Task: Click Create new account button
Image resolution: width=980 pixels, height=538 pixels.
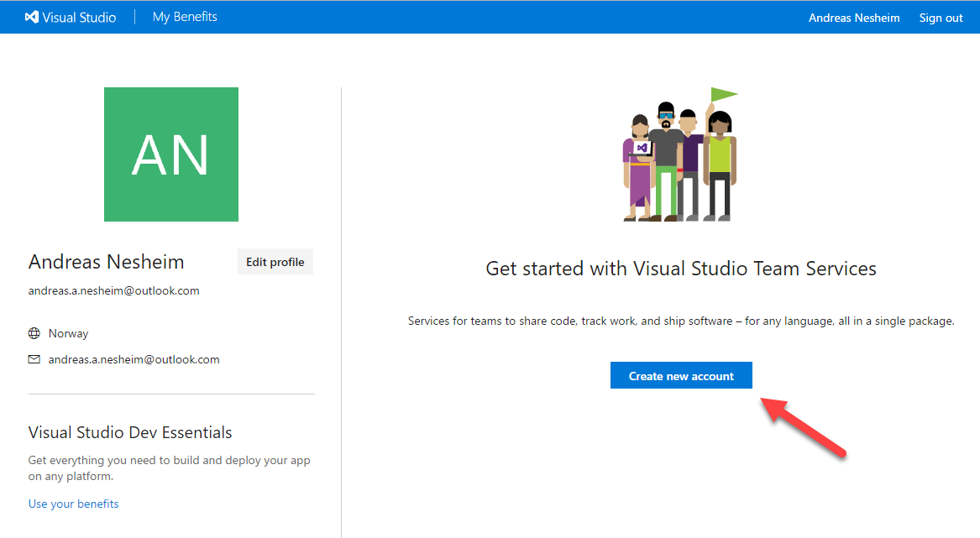Action: click(x=681, y=375)
